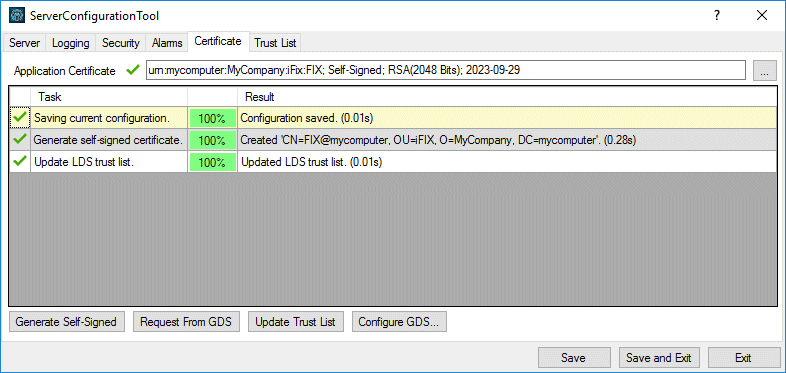Click the Exit button
786x373 pixels.
pyautogui.click(x=743, y=358)
